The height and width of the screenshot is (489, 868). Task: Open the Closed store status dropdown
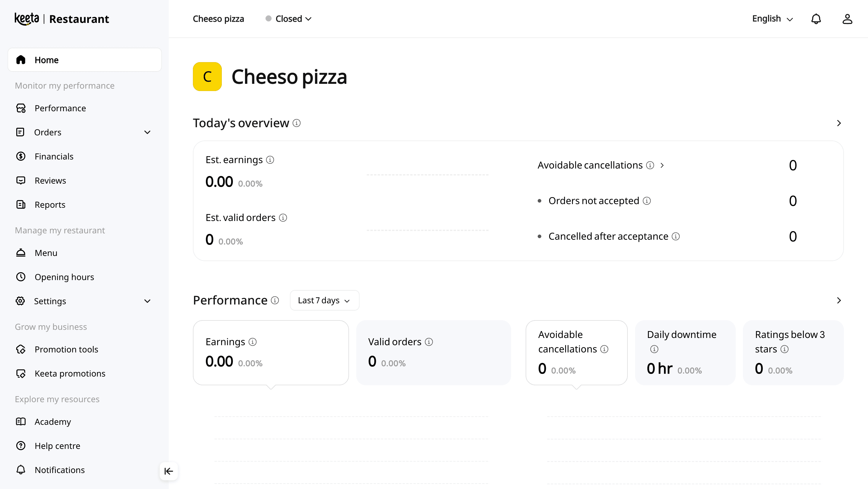289,19
